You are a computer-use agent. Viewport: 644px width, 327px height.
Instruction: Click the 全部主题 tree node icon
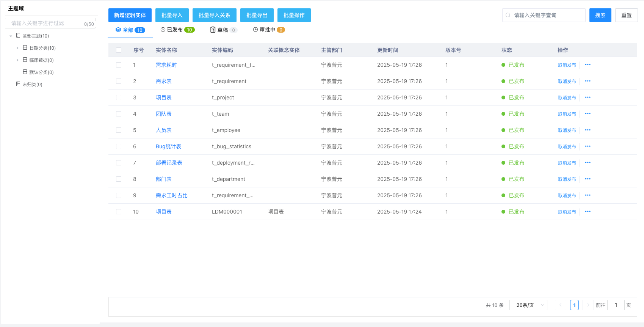18,36
